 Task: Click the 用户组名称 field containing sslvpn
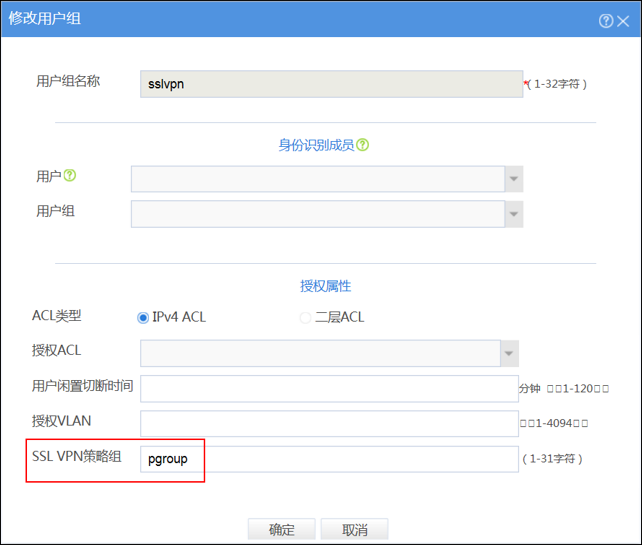(x=331, y=84)
